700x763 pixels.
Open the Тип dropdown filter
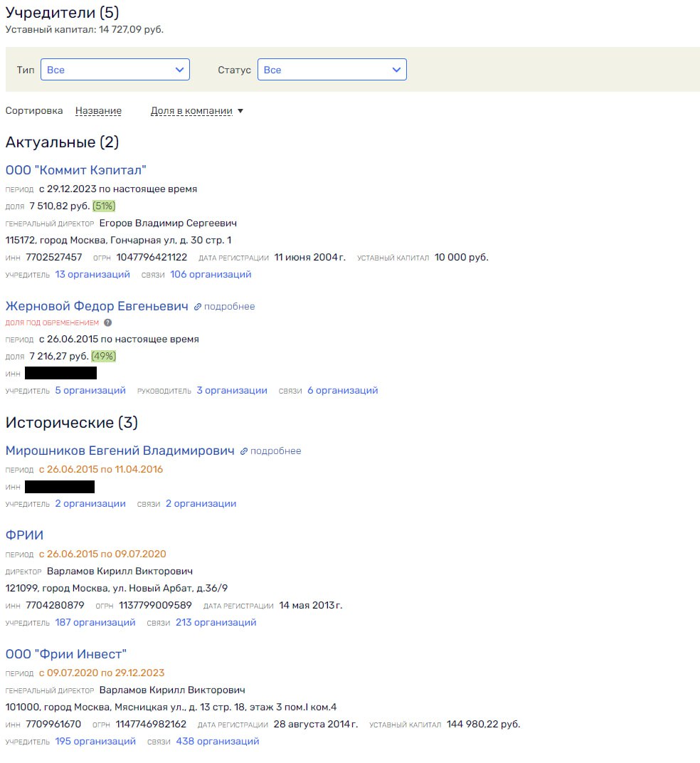(x=115, y=70)
